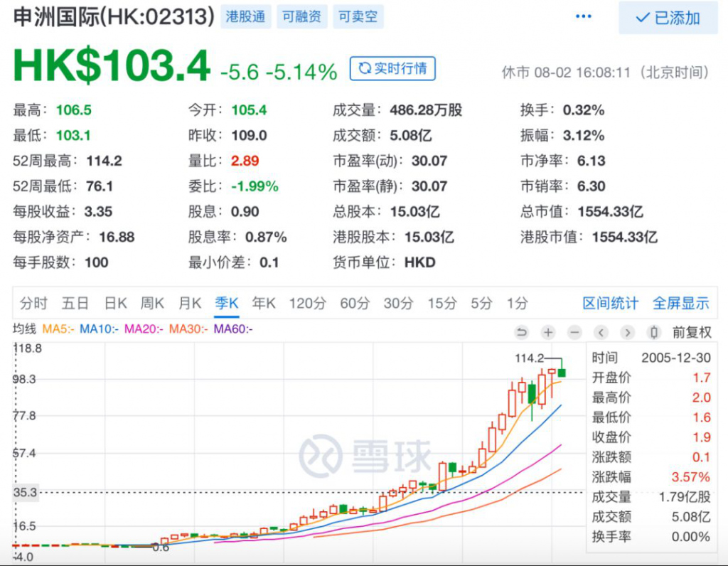Screen dimensions: 728x566
Task: Click the 股息率 value 0.87%
Action: point(266,237)
